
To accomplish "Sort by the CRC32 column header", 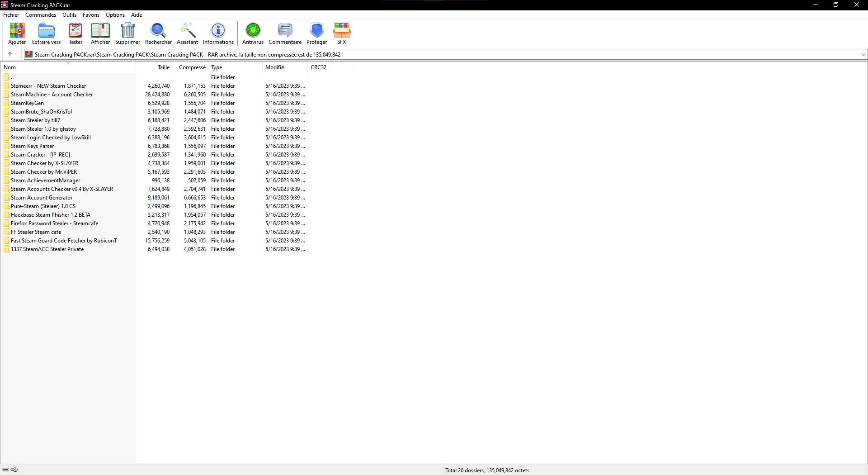I will tap(330, 67).
